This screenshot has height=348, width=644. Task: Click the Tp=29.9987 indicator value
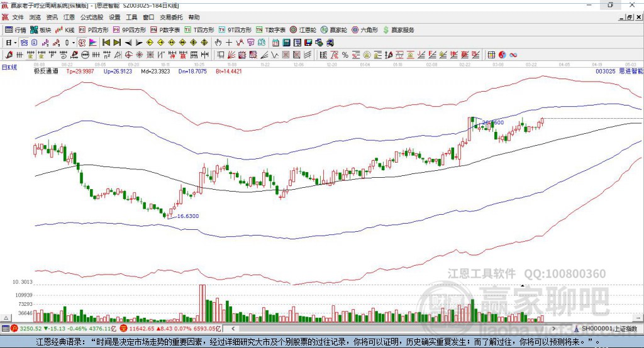point(80,71)
